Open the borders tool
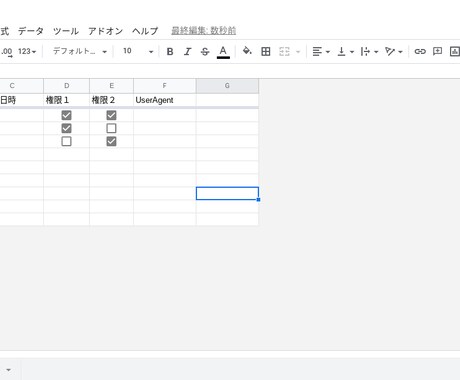Screen dimensions: 460x380 [x=266, y=51]
